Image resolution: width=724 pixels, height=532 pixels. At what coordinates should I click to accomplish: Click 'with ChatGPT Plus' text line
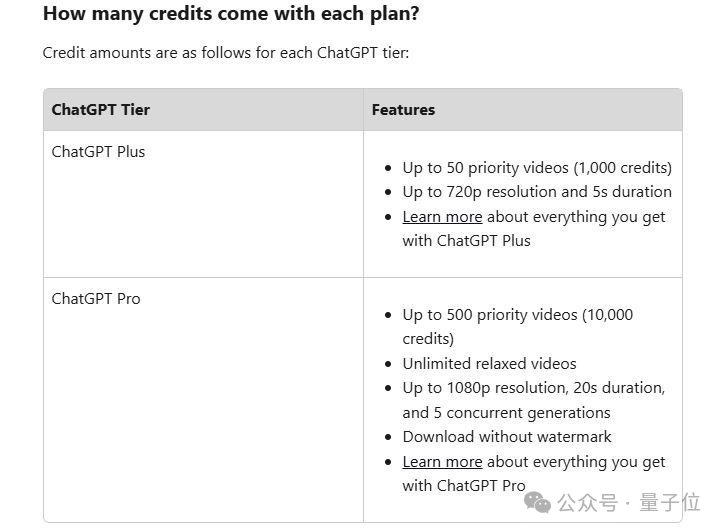pyautogui.click(x=466, y=241)
